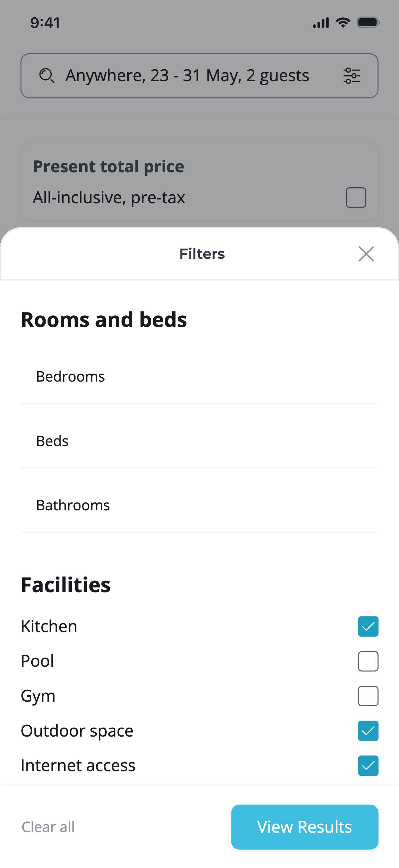Image resolution: width=399 pixels, height=868 pixels.
Task: Tap the 9:41 clock in status bar
Action: [45, 23]
